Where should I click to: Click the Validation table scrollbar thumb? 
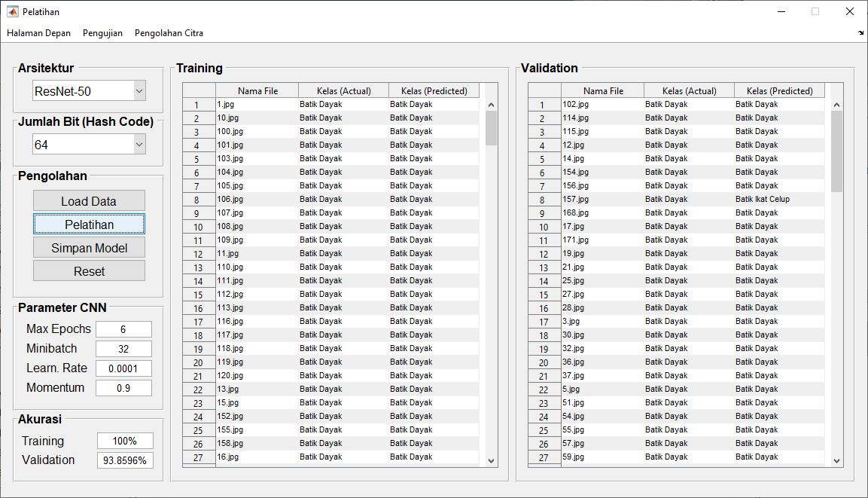[x=836, y=151]
